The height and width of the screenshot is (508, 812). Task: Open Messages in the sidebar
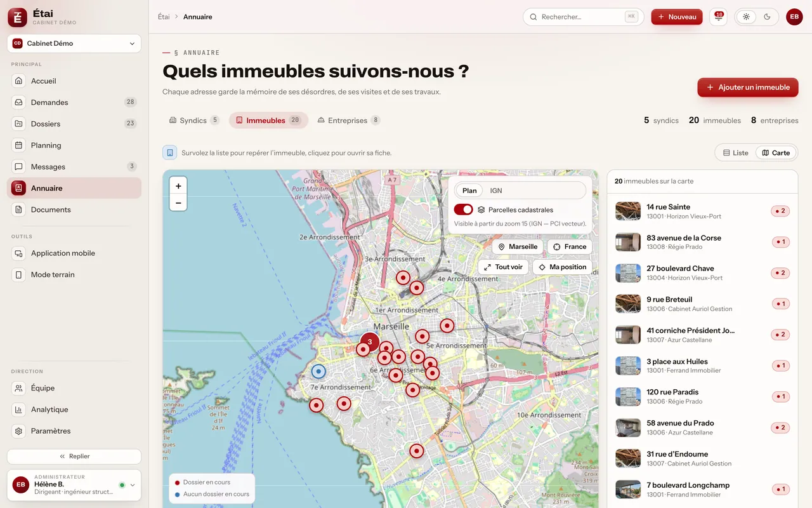(74, 167)
